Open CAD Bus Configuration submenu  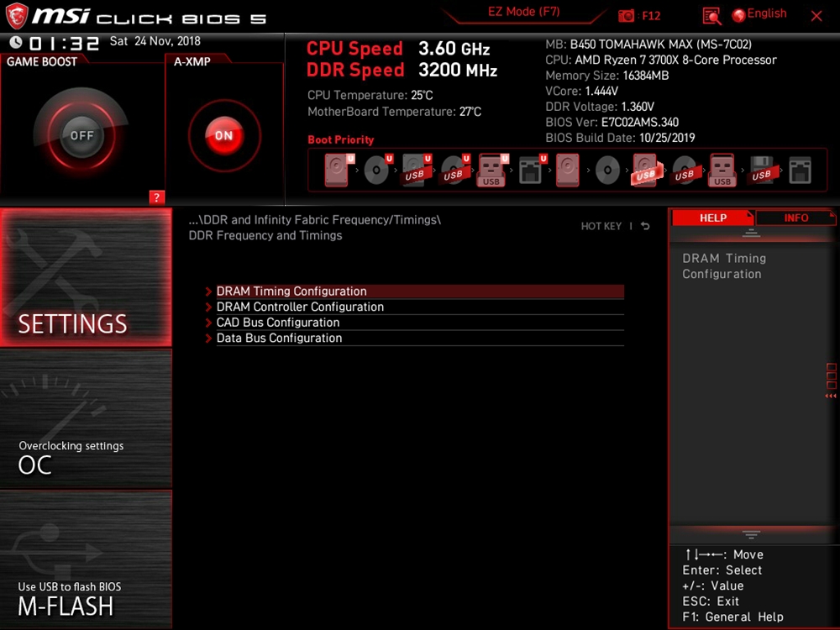click(x=420, y=323)
